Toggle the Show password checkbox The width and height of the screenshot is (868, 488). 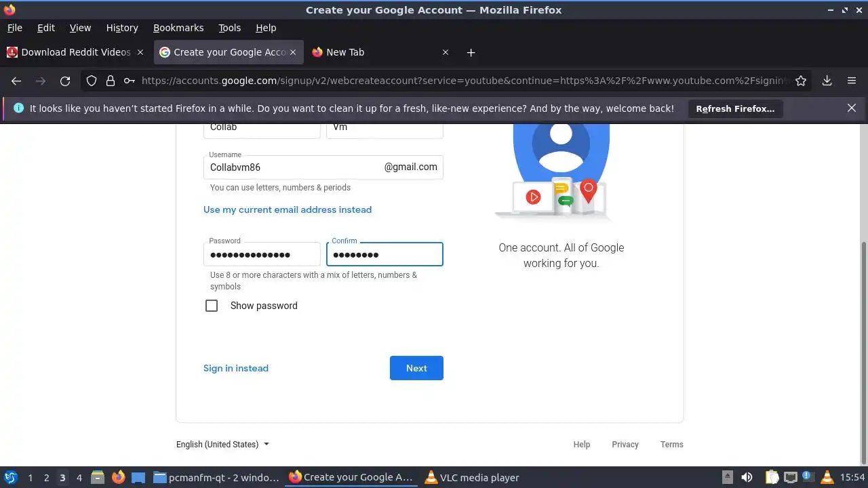coord(212,306)
